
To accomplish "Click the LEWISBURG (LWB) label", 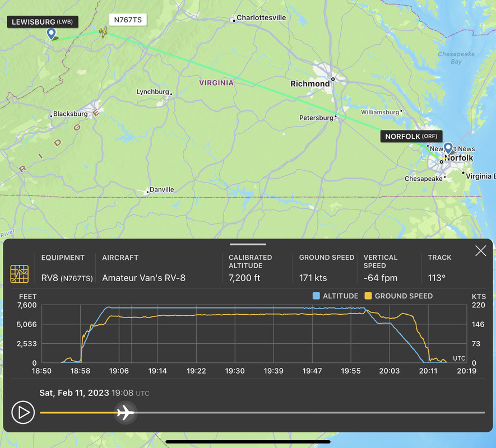I will point(43,22).
